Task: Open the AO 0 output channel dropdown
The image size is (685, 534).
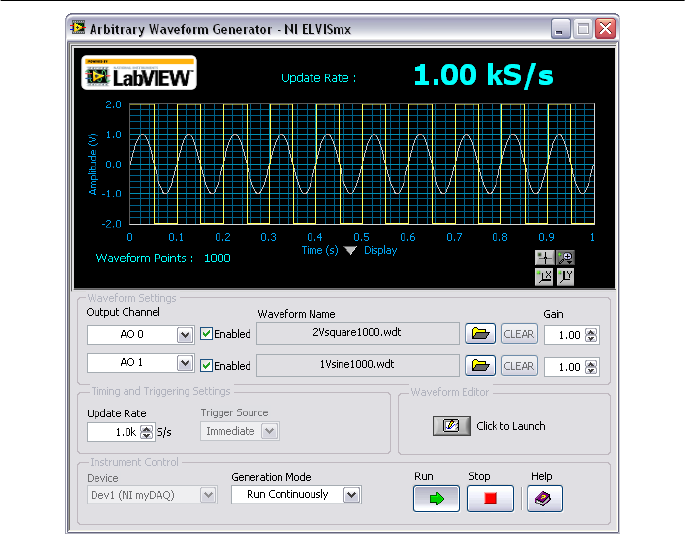Action: 185,335
